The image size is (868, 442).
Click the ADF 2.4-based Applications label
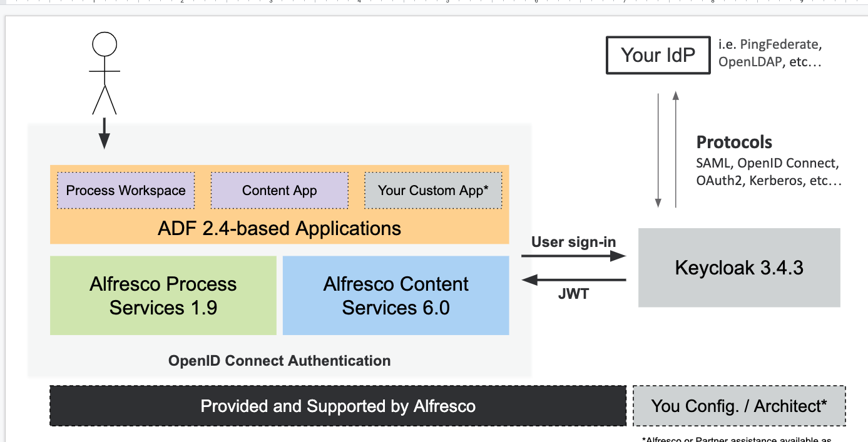tap(279, 228)
